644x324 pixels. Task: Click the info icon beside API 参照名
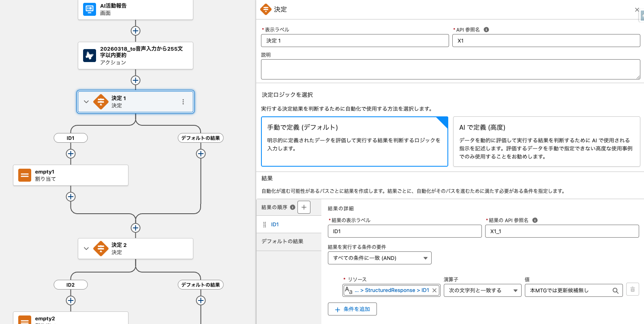click(486, 30)
